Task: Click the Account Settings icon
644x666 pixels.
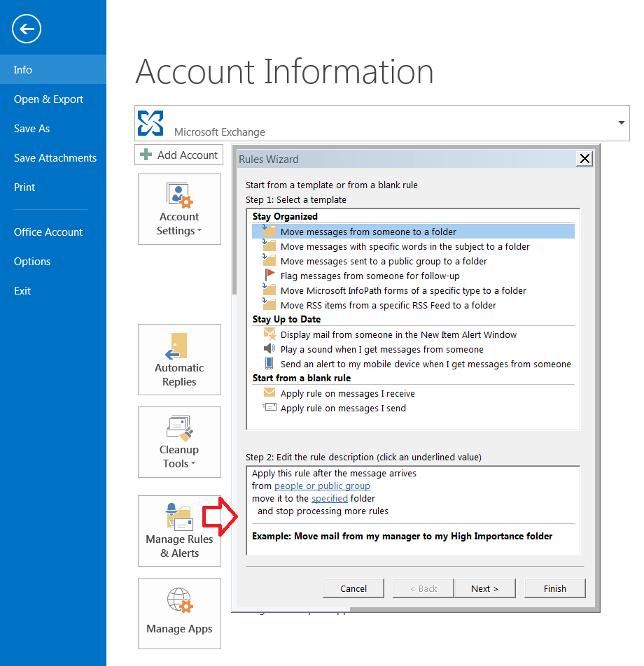Action: [179, 195]
